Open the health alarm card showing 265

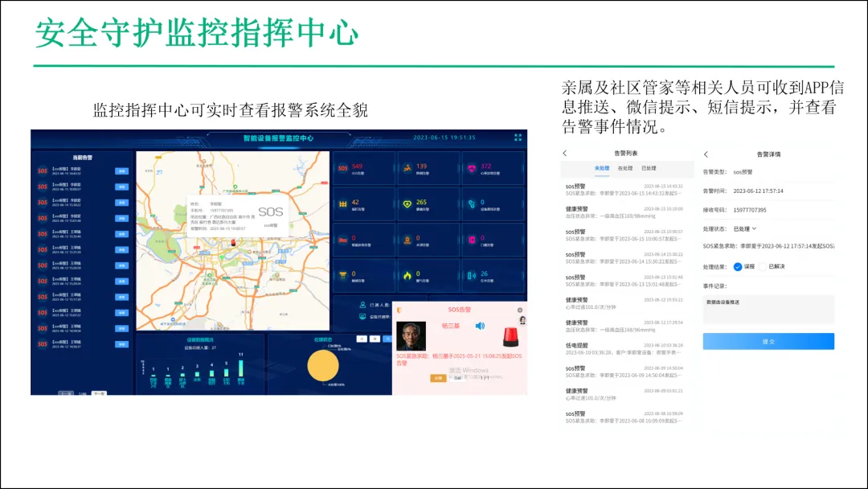(x=428, y=204)
